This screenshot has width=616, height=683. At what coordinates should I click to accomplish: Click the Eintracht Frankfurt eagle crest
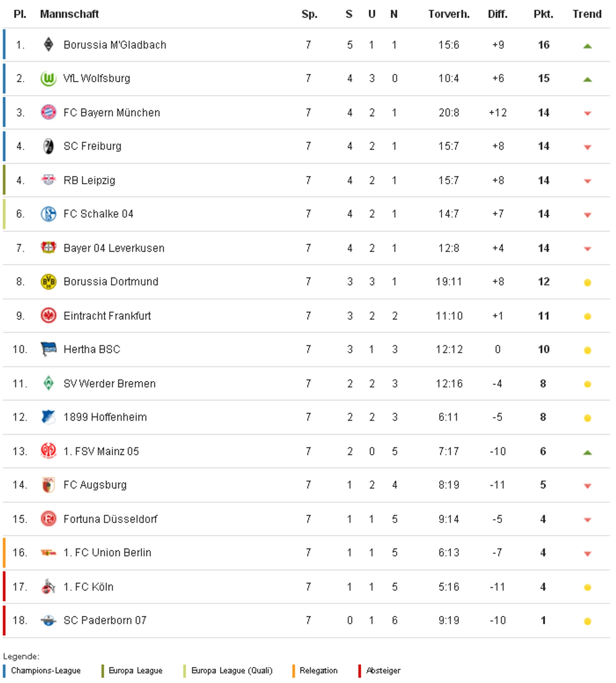49,316
